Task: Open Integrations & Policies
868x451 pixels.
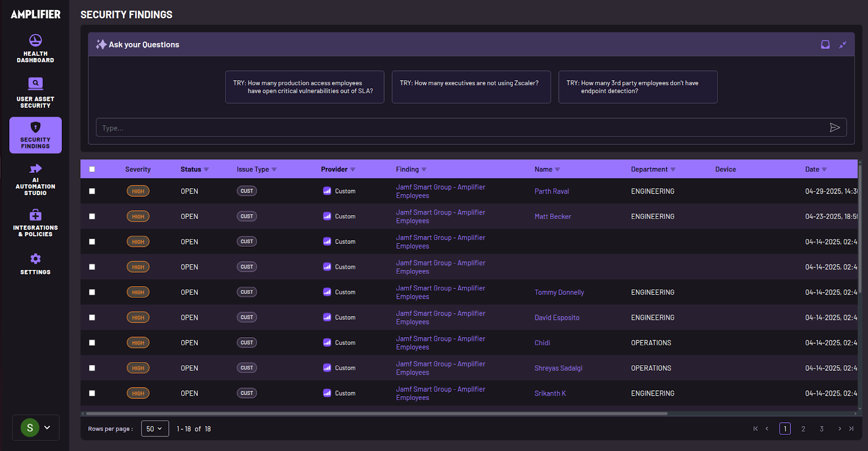Action: 35,223
